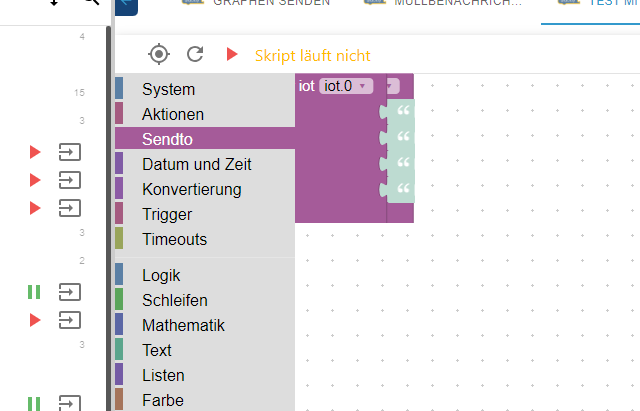Open the arrow-box icon beside first green pause
The image size is (640, 411).
click(x=70, y=292)
